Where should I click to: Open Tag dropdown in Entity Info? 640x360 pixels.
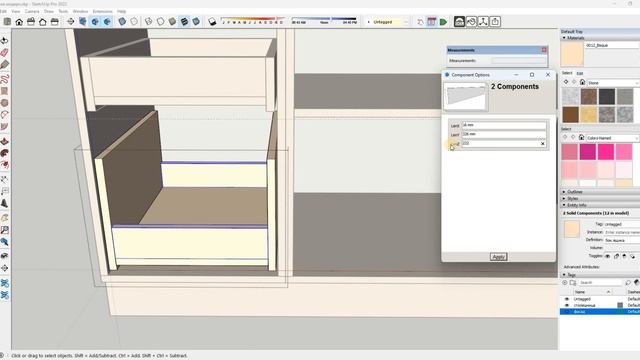pyautogui.click(x=622, y=224)
